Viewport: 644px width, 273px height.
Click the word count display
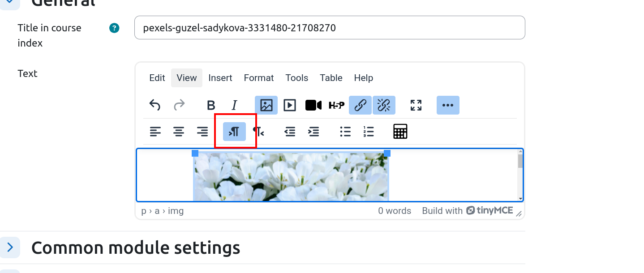395,211
